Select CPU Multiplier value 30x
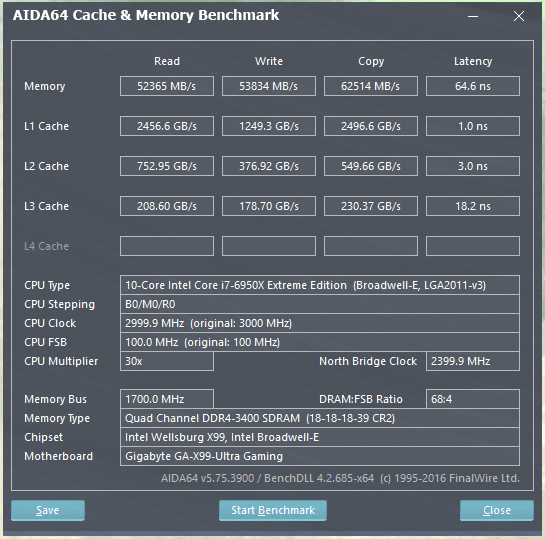Image resolution: width=545 pixels, height=539 pixels. click(167, 361)
